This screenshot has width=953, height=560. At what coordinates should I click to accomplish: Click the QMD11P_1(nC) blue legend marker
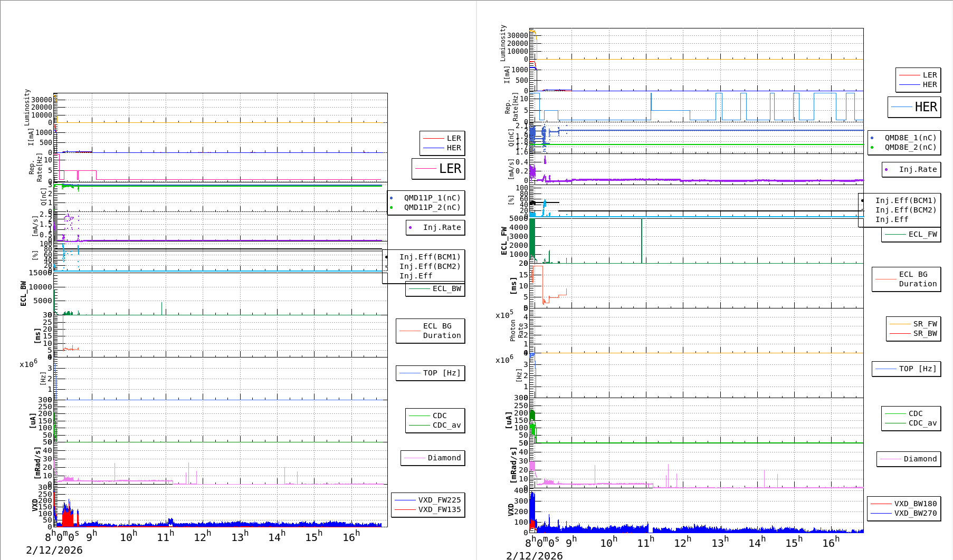(x=392, y=198)
